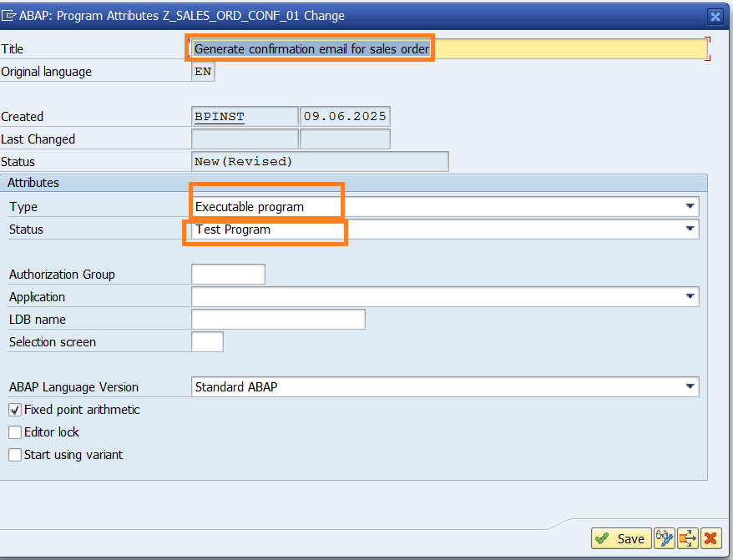Open the program Status dropdown list
The image size is (733, 560).
[x=690, y=229]
